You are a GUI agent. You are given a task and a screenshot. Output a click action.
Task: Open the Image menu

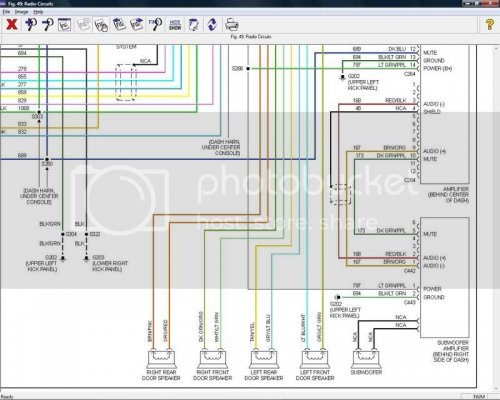[x=21, y=12]
